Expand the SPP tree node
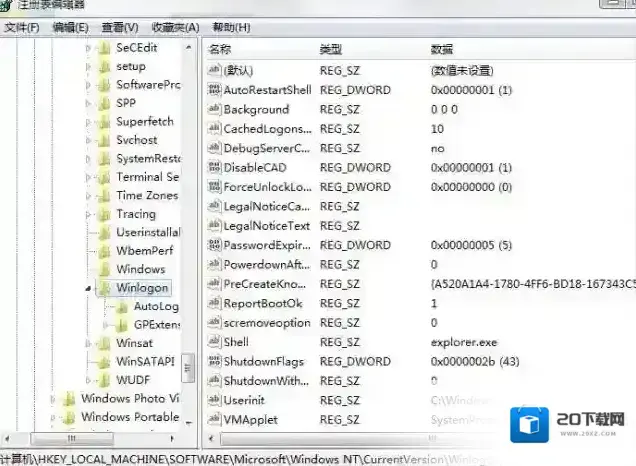Viewport: 636px width, 466px height. (88, 104)
